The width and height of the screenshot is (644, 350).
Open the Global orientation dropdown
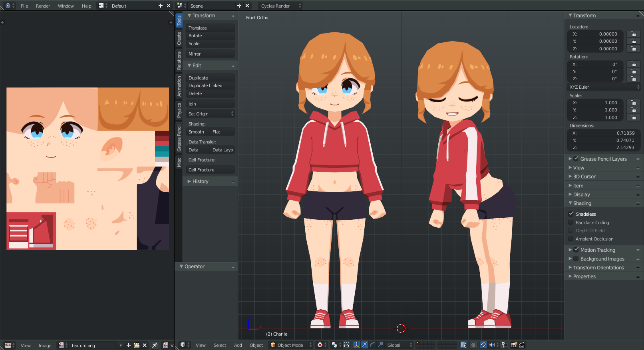pos(399,345)
